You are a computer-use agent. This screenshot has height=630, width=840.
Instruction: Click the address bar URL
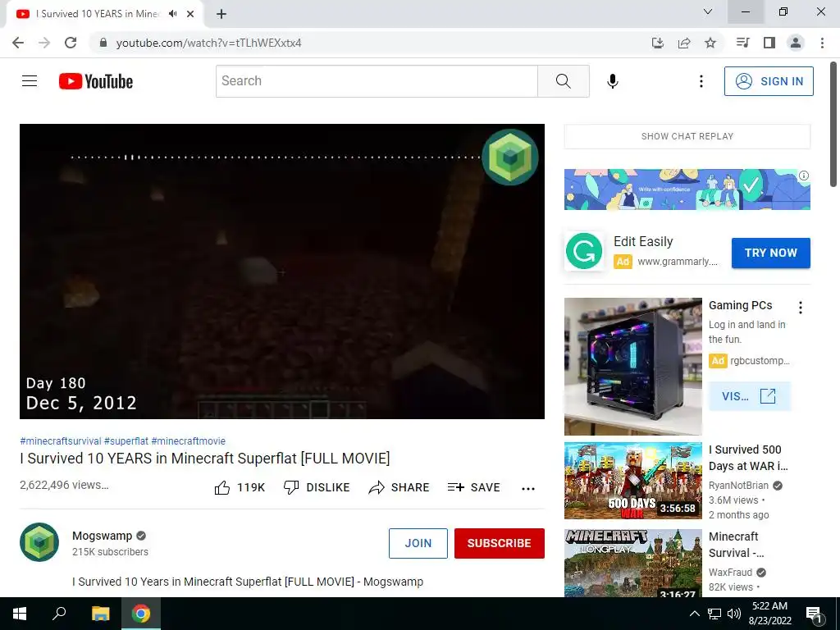208,43
